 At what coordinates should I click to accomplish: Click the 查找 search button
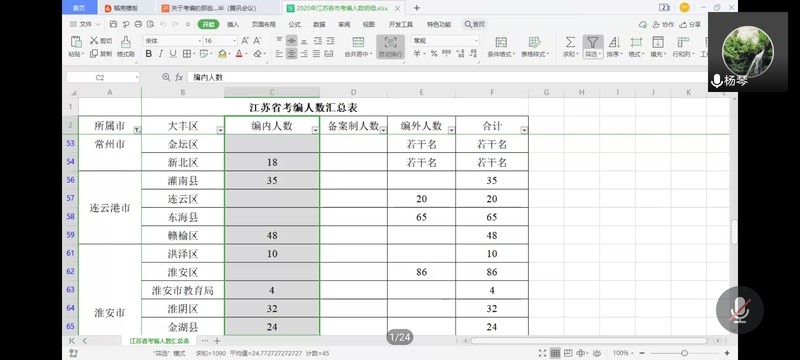[474, 24]
